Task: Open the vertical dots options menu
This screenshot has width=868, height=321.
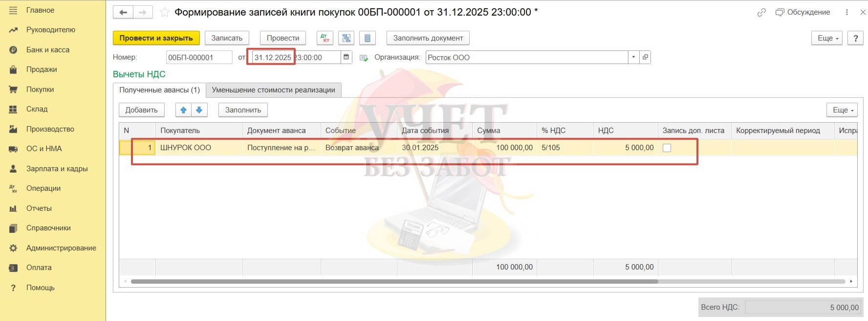Action: point(847,12)
